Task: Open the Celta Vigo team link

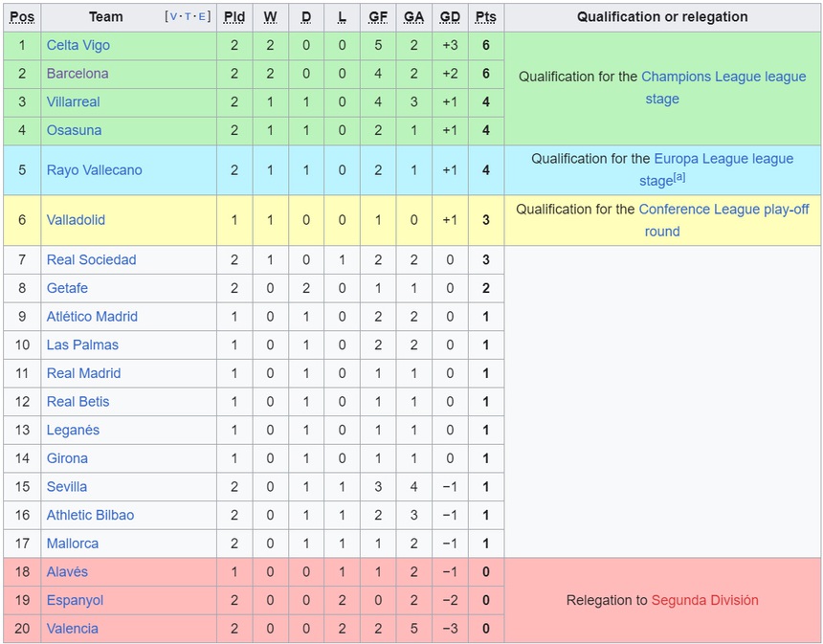Action: coord(78,45)
